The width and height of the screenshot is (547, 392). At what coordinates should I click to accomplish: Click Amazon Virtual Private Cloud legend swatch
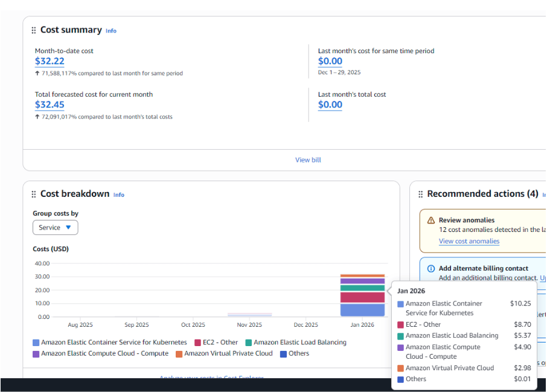[x=179, y=354]
